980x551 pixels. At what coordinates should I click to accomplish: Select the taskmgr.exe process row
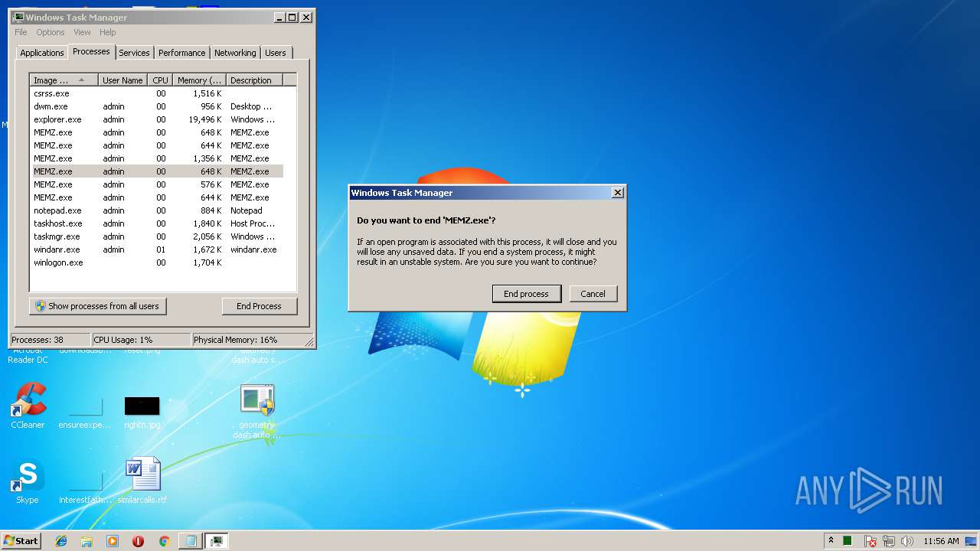point(157,236)
